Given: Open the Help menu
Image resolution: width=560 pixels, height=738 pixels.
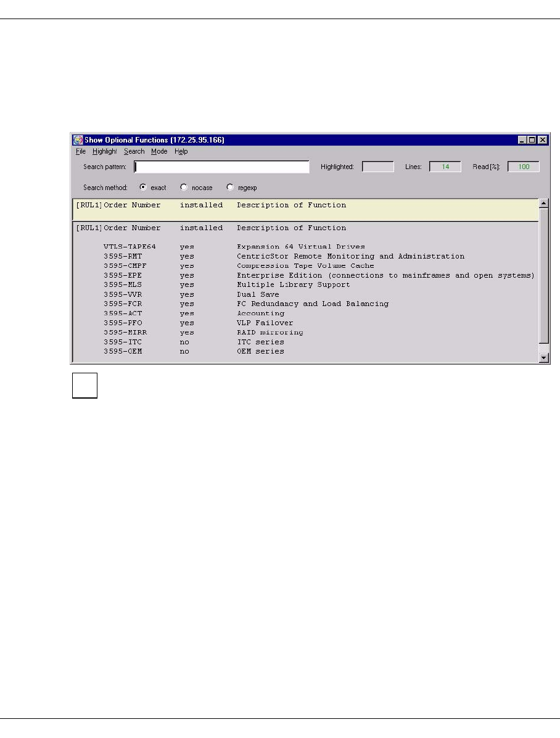Looking at the screenshot, I should click(x=181, y=152).
